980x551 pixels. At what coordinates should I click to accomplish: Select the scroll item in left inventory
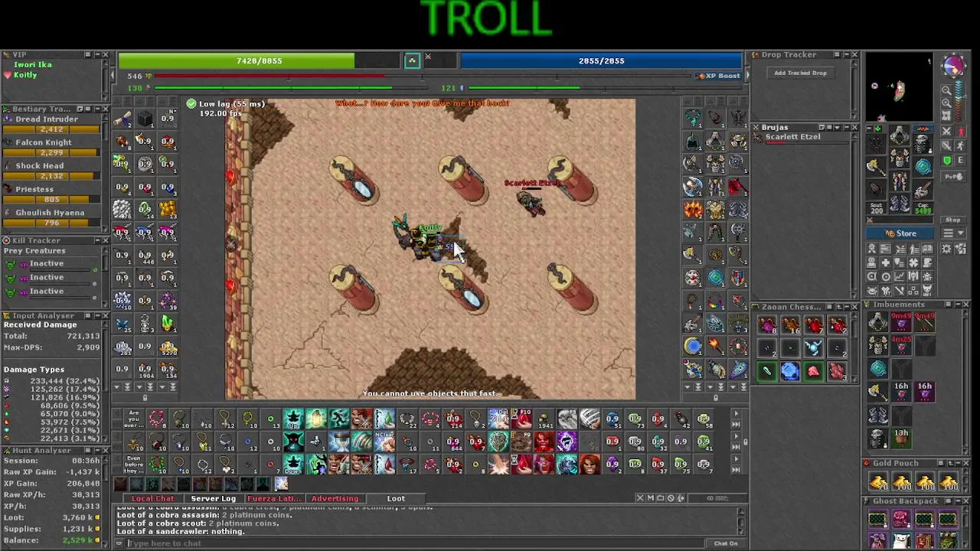[x=122, y=119]
